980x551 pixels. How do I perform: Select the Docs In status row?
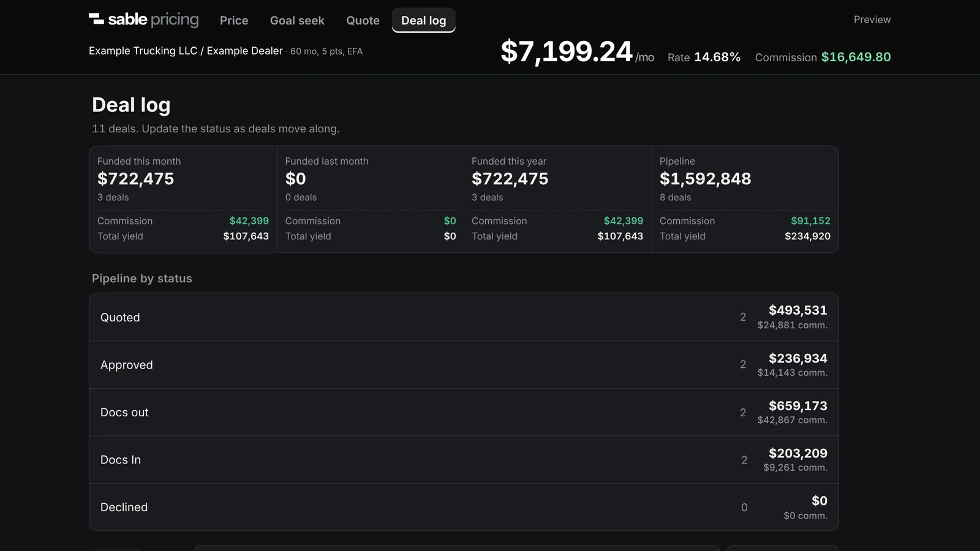[x=464, y=460]
